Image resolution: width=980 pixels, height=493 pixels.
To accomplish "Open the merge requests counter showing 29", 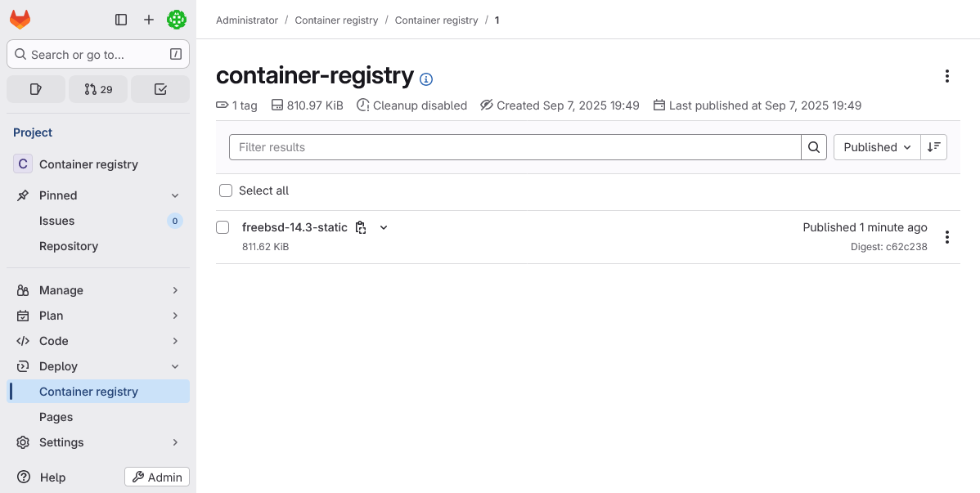I will tap(98, 89).
